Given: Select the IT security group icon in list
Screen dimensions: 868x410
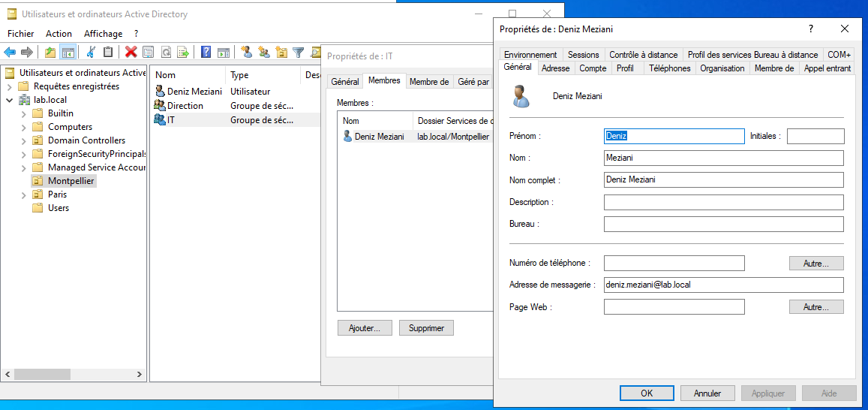Looking at the screenshot, I should tap(160, 120).
